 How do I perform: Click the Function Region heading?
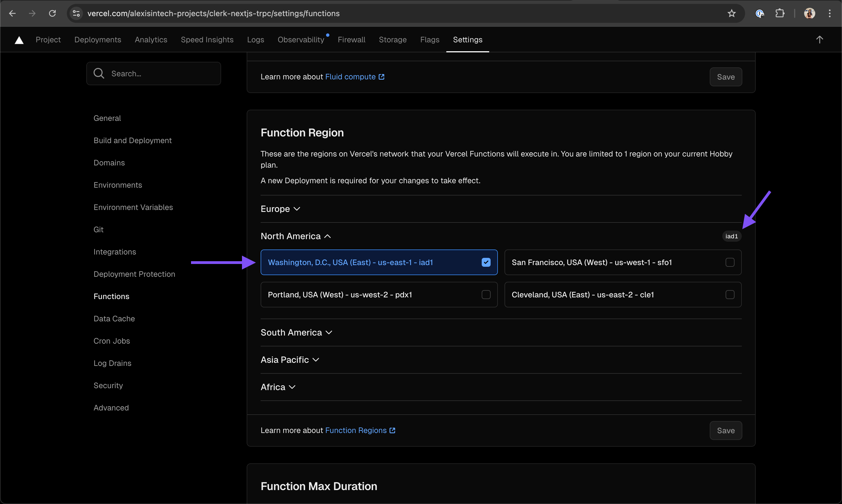[x=302, y=133]
